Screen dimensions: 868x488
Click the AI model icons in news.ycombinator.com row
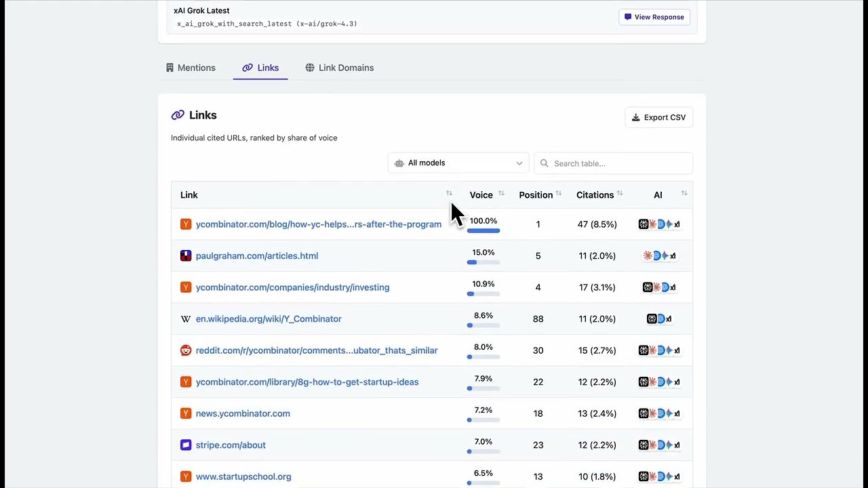pyautogui.click(x=659, y=413)
